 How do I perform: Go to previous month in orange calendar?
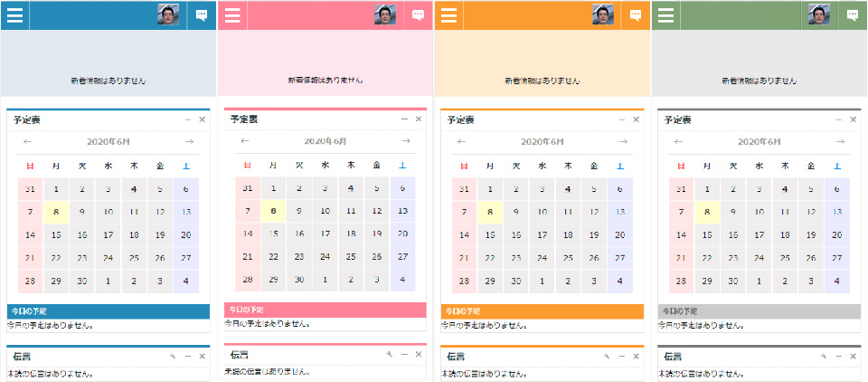point(462,142)
